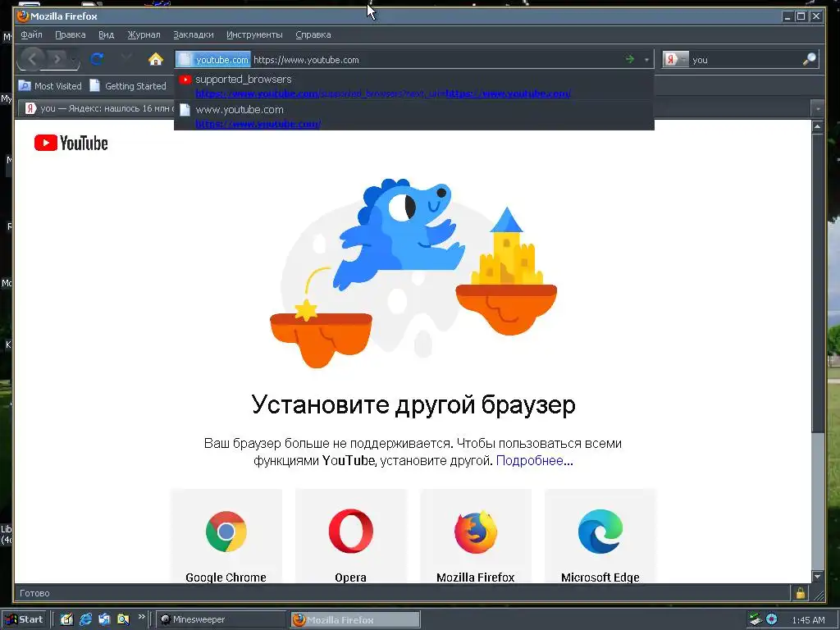The height and width of the screenshot is (630, 840).
Task: Open the Инструменты menu
Action: click(x=254, y=34)
